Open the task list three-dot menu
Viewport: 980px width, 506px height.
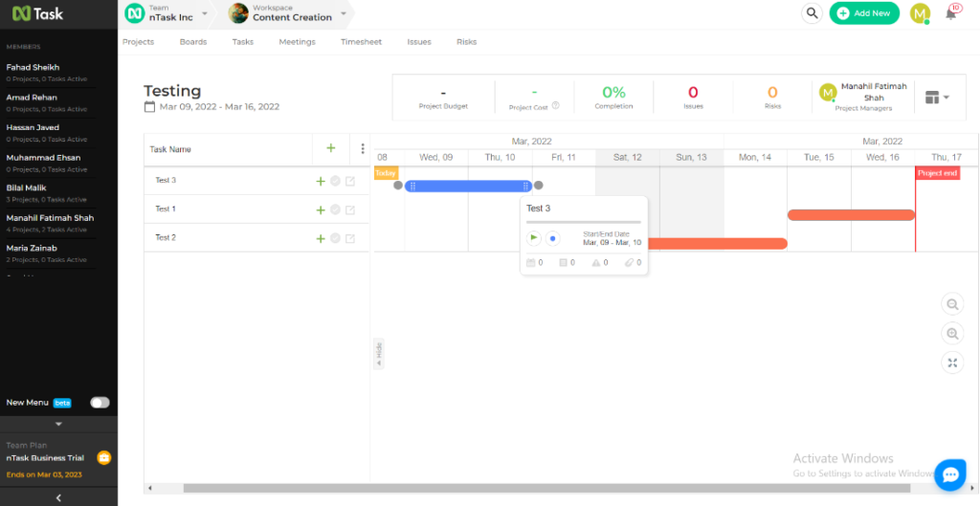point(363,148)
